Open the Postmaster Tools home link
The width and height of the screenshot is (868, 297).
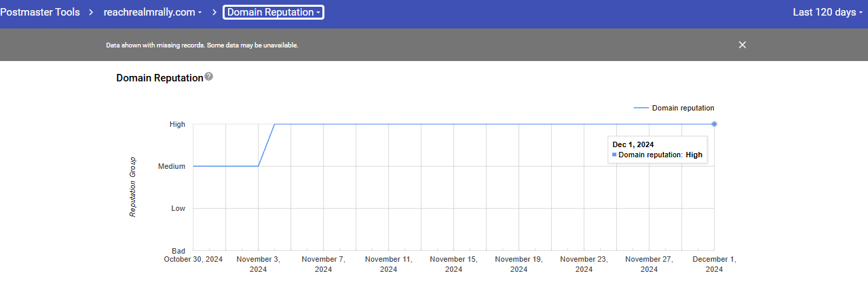click(x=39, y=12)
